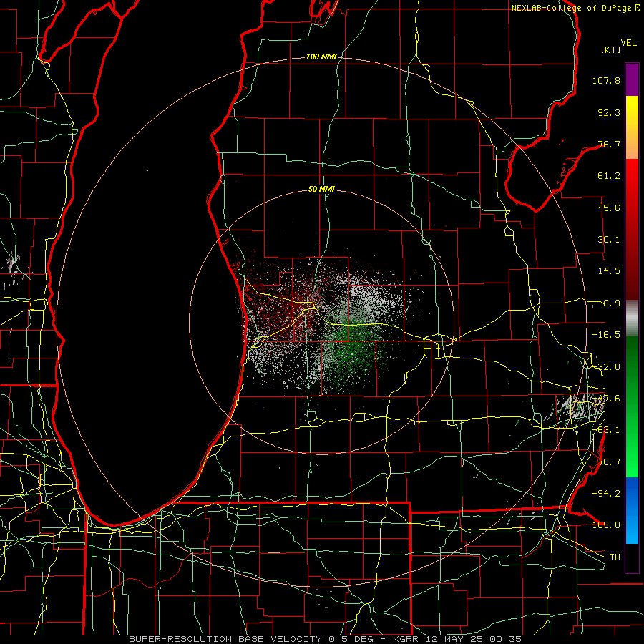Pick the red segment of color bar

coord(632,229)
